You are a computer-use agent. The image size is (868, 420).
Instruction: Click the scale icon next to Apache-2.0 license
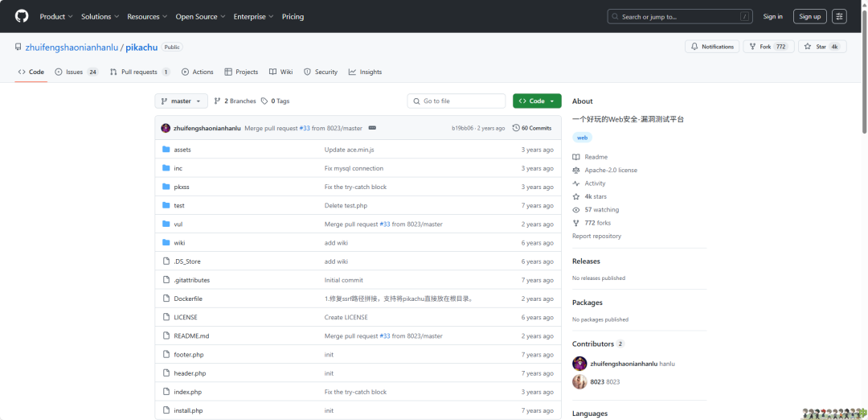tap(575, 170)
